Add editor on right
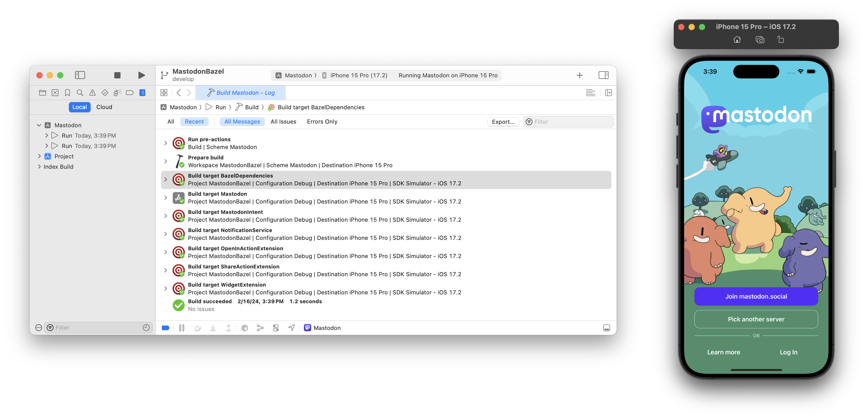This screenshot has height=419, width=868. click(x=608, y=93)
